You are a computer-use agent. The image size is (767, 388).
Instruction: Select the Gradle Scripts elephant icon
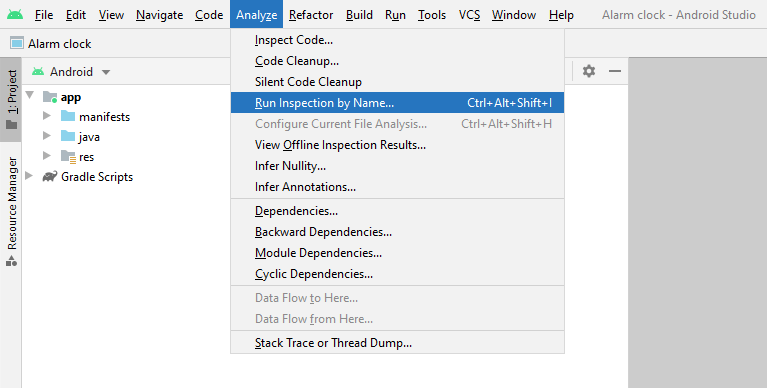coord(49,177)
